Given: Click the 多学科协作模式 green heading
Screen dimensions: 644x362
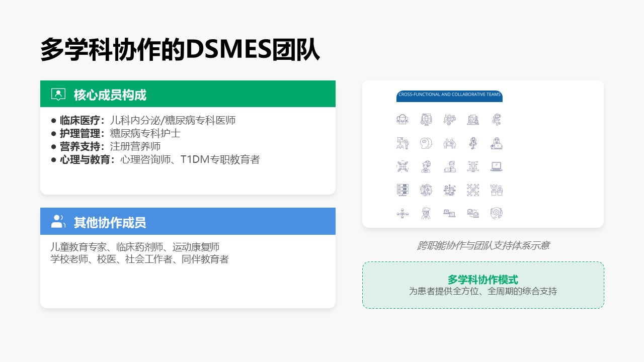Looking at the screenshot, I should click(482, 280).
